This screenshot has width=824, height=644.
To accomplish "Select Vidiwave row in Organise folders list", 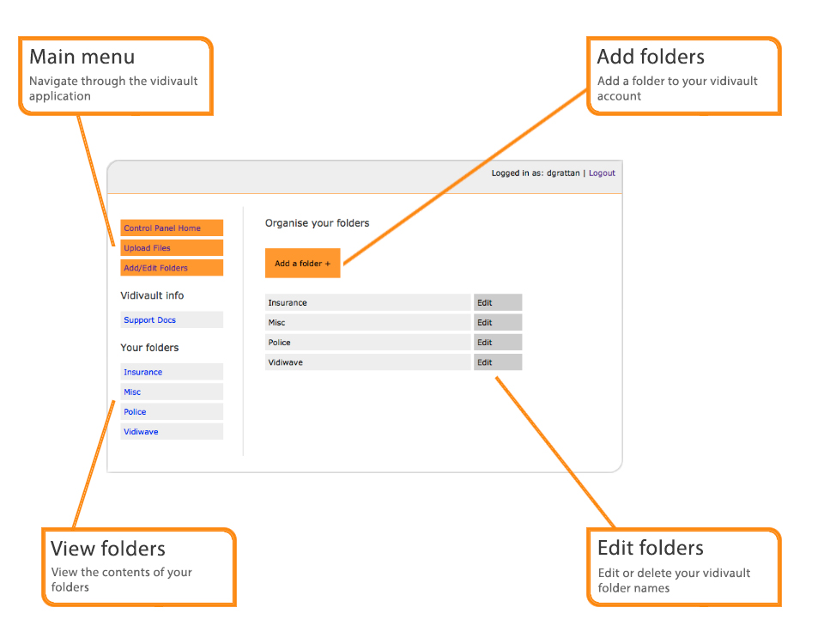I will [x=368, y=362].
